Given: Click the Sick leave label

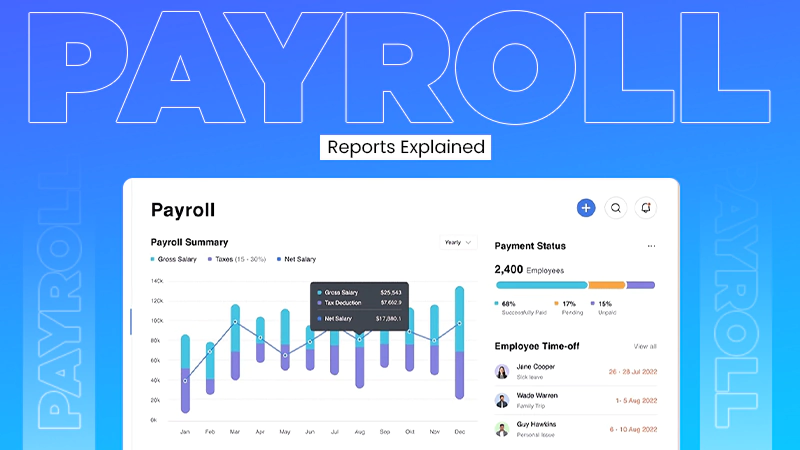Looking at the screenshot, I should click(530, 377).
